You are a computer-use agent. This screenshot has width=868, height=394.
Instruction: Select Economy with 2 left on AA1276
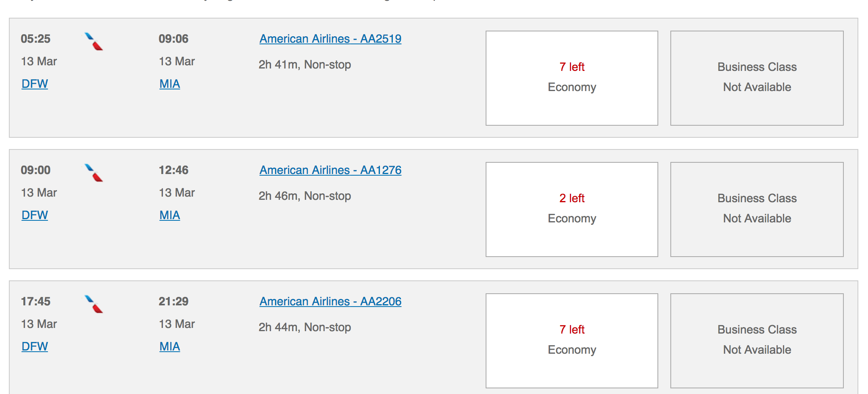click(x=572, y=209)
